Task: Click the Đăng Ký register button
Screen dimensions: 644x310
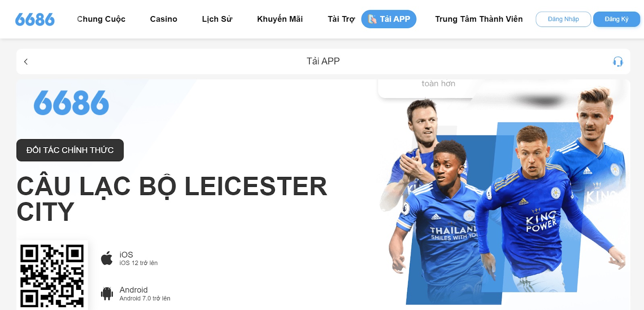Action: click(616, 19)
